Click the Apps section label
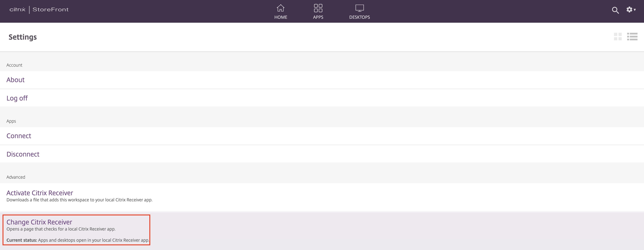This screenshot has height=250, width=644. (11, 121)
